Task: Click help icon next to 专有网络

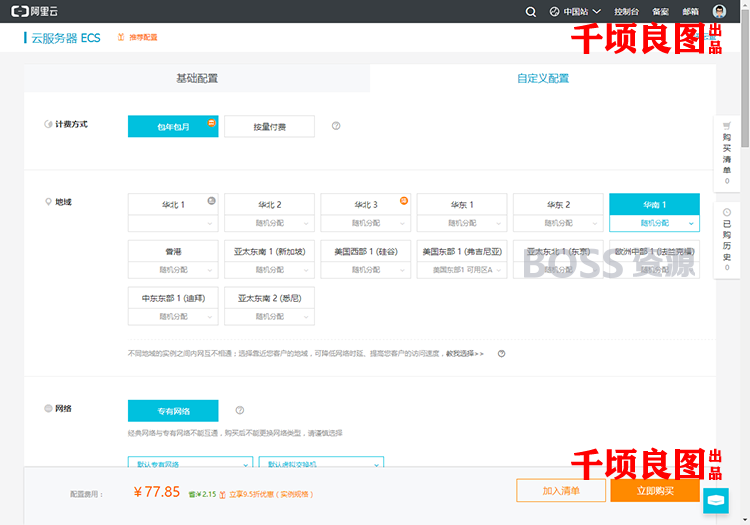Action: coord(240,410)
